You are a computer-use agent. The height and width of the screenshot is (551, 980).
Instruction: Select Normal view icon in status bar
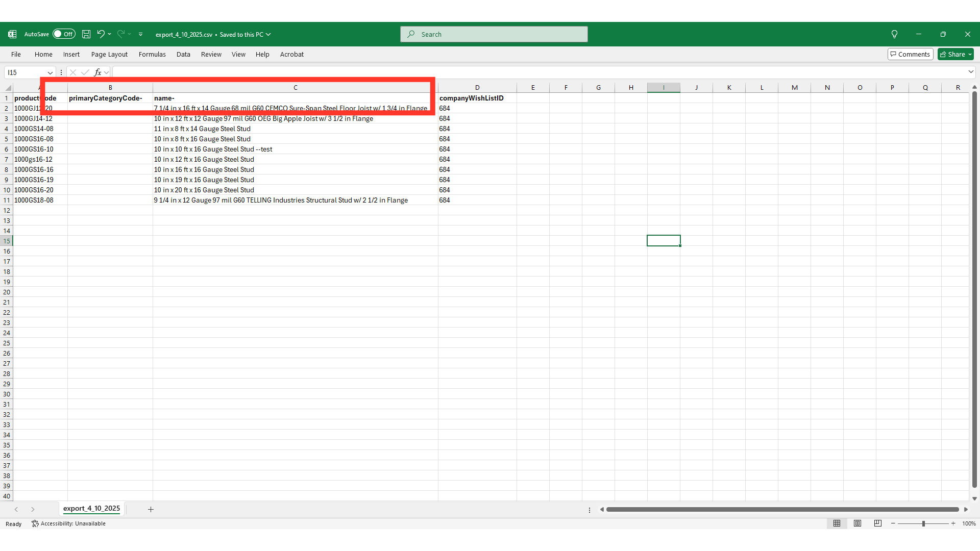(837, 523)
